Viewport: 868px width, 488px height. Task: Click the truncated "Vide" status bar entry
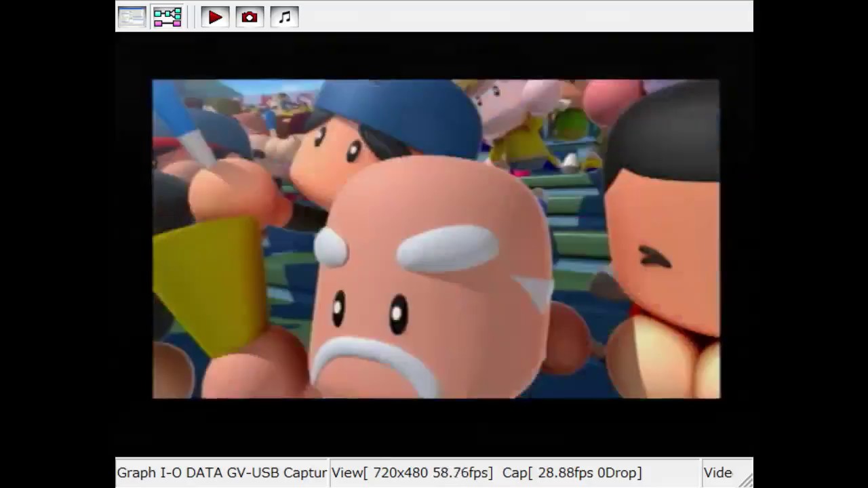pyautogui.click(x=717, y=472)
